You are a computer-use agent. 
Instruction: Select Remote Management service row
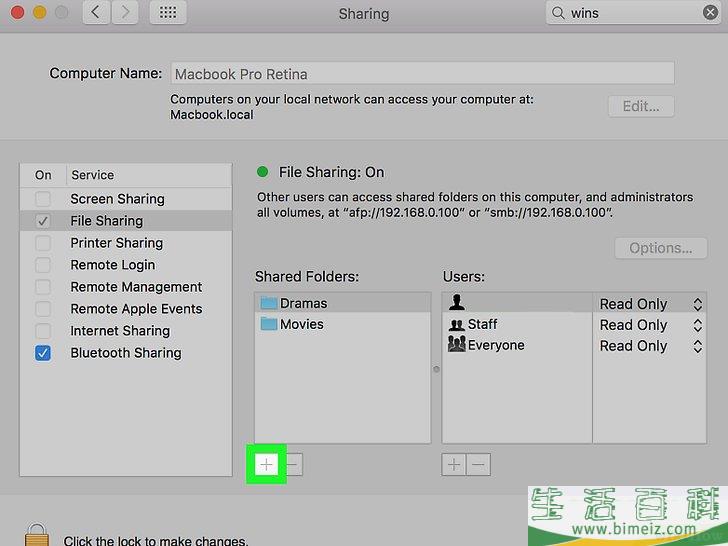pos(126,287)
